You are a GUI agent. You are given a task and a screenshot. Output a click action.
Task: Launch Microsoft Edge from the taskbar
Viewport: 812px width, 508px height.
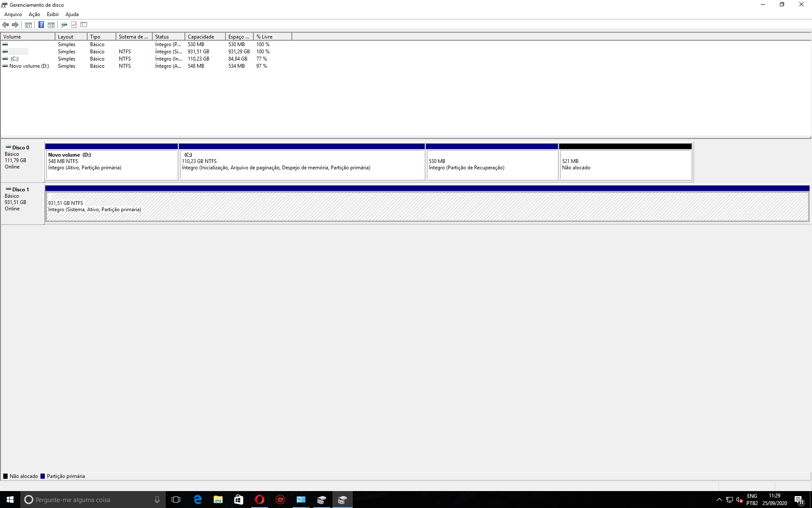pyautogui.click(x=198, y=500)
